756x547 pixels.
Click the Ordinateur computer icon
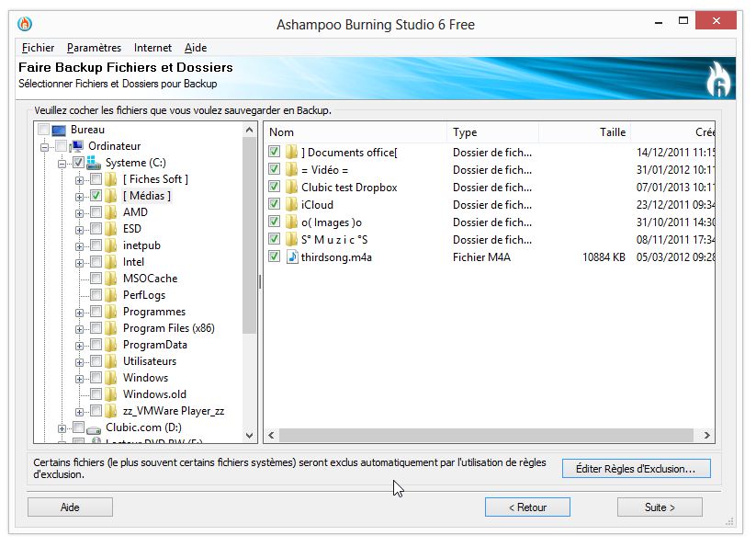point(76,146)
